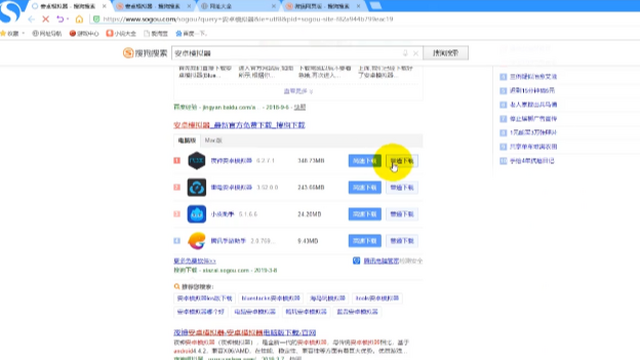The width and height of the screenshot is (640, 360).
Task: Click the green security shield in address bar
Action: point(96,19)
